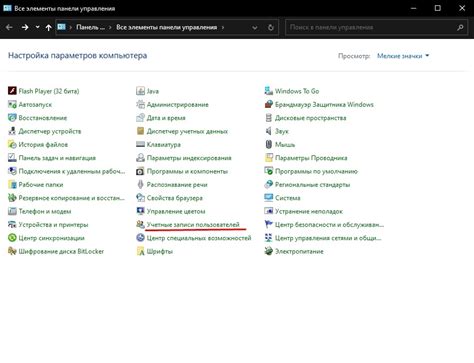Open the История файлов icon

[12, 144]
